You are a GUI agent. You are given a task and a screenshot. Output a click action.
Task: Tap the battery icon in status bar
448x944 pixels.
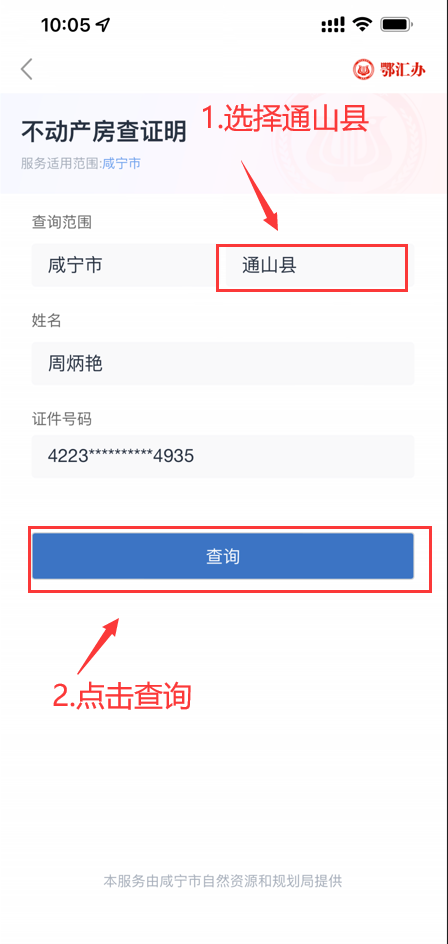click(x=396, y=24)
